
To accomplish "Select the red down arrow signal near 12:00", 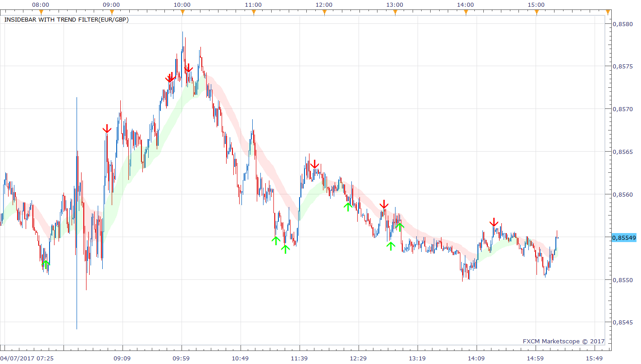I will (315, 164).
